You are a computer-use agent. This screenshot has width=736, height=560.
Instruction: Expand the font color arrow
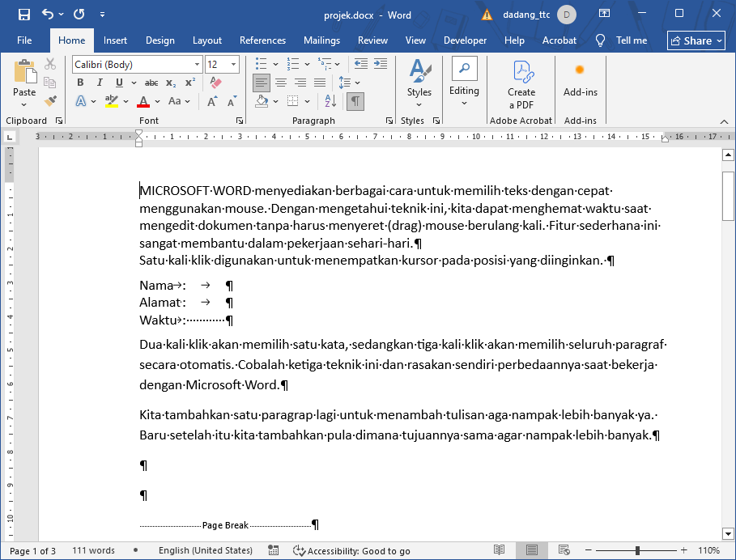tap(157, 101)
